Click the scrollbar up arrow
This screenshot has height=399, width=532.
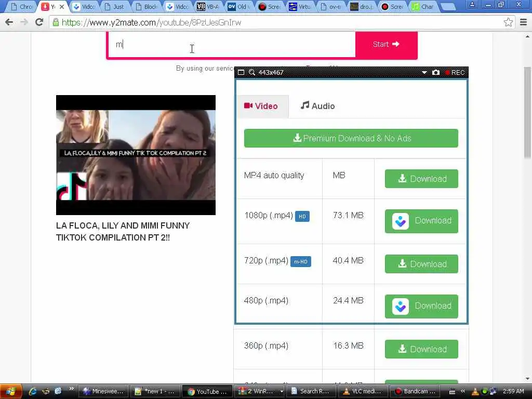pyautogui.click(x=527, y=36)
